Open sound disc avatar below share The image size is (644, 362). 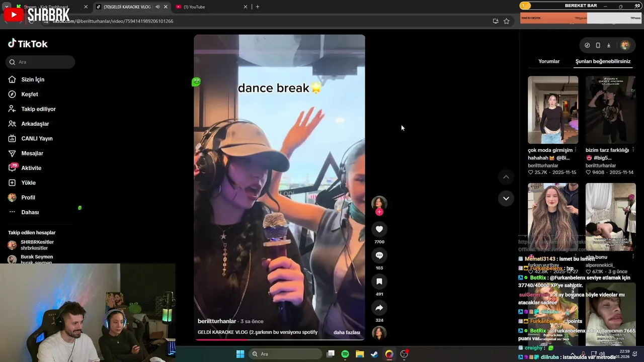point(379,333)
